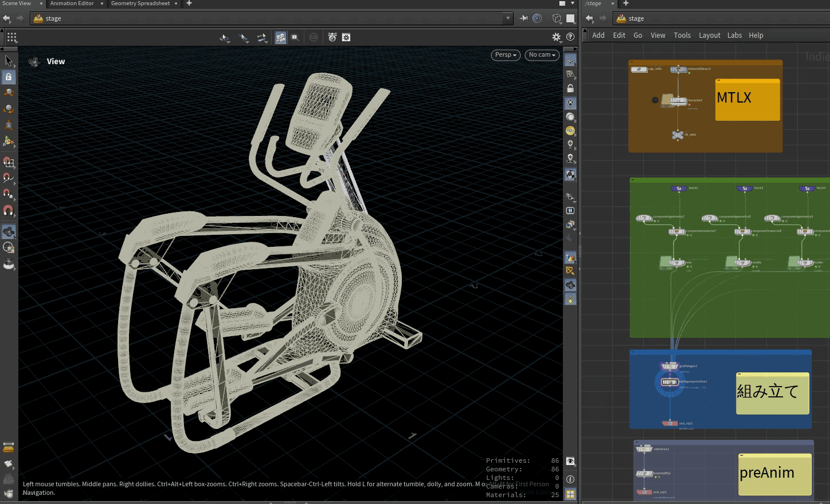
Task: Select the materiallibrary3 node
Action: point(679,69)
